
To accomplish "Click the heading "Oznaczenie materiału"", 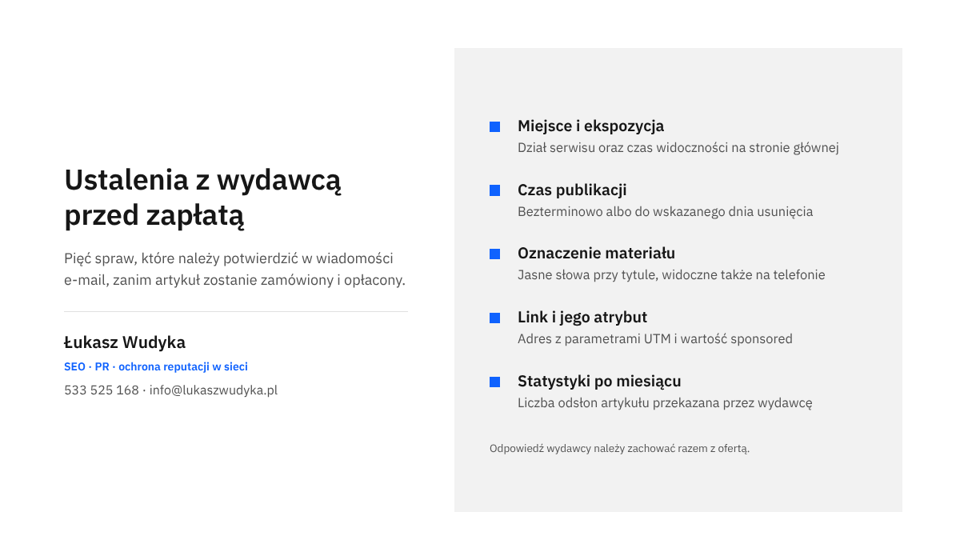I will (596, 253).
